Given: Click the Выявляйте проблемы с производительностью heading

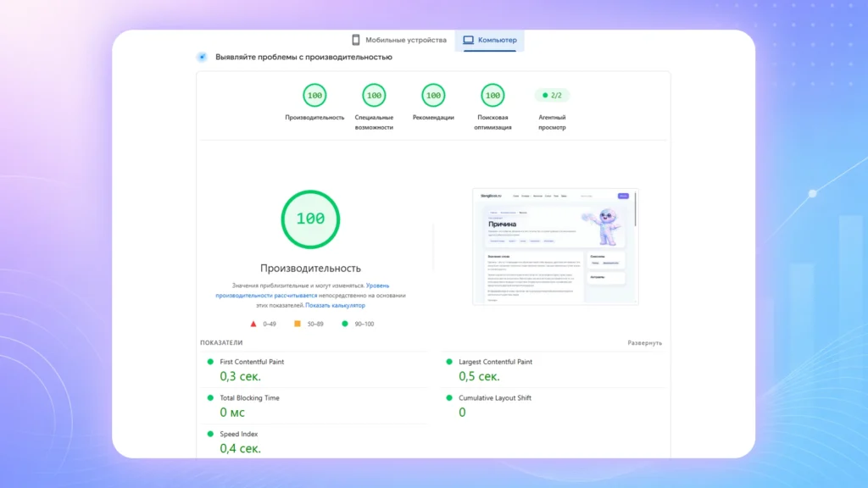Looking at the screenshot, I should 304,57.
